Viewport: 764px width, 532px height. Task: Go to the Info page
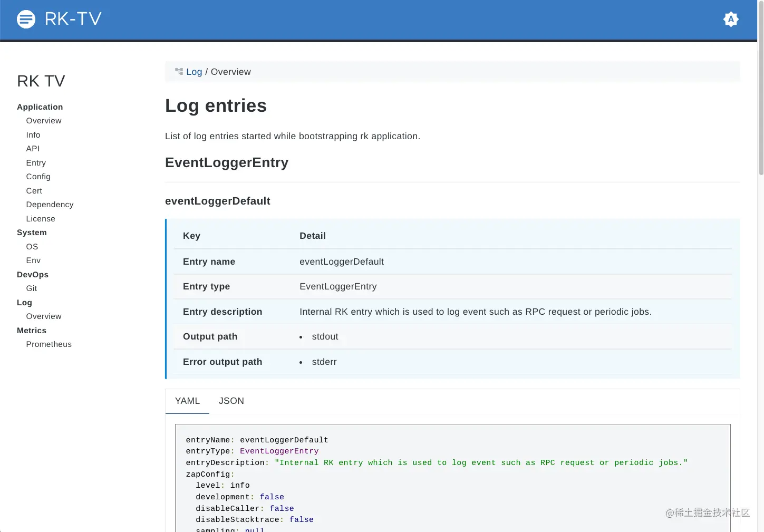click(33, 135)
